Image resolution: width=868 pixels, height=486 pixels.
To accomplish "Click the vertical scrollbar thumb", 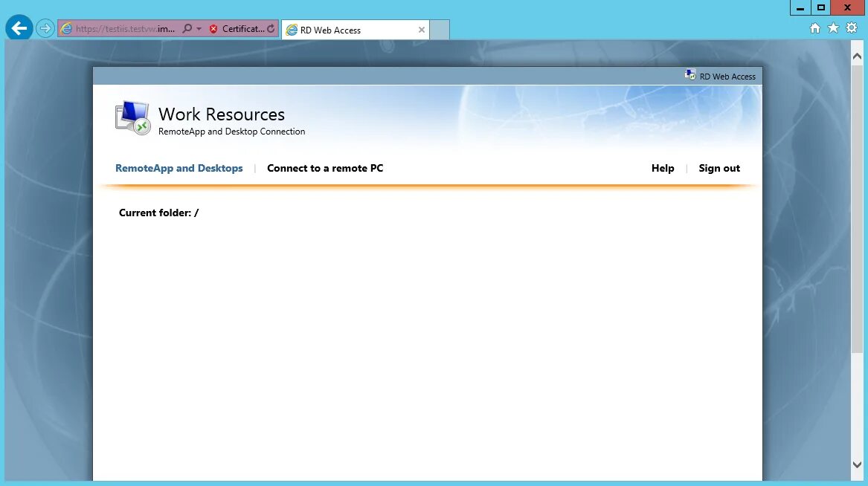I will click(x=857, y=208).
